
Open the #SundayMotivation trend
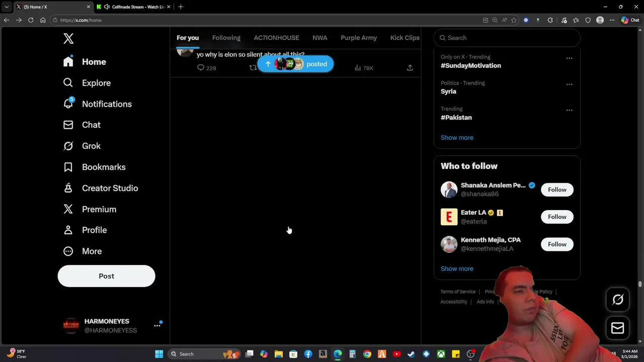[x=471, y=65]
